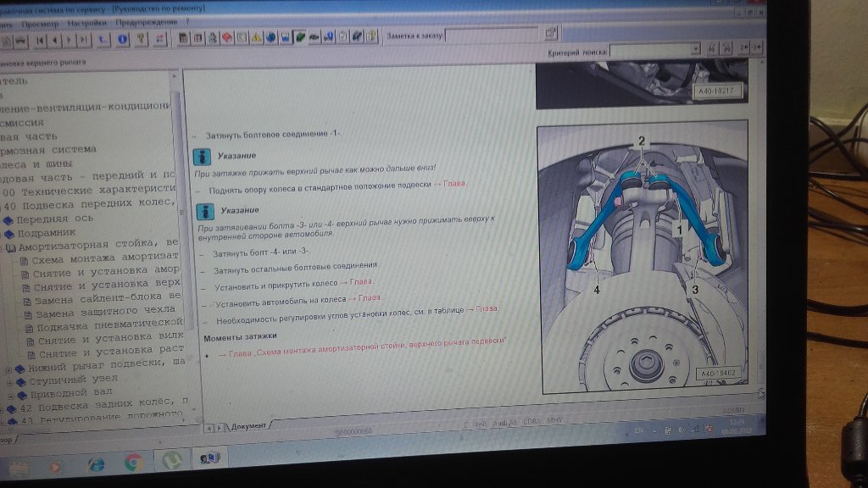Click the yellow warning triangle toolbar icon

click(x=254, y=37)
